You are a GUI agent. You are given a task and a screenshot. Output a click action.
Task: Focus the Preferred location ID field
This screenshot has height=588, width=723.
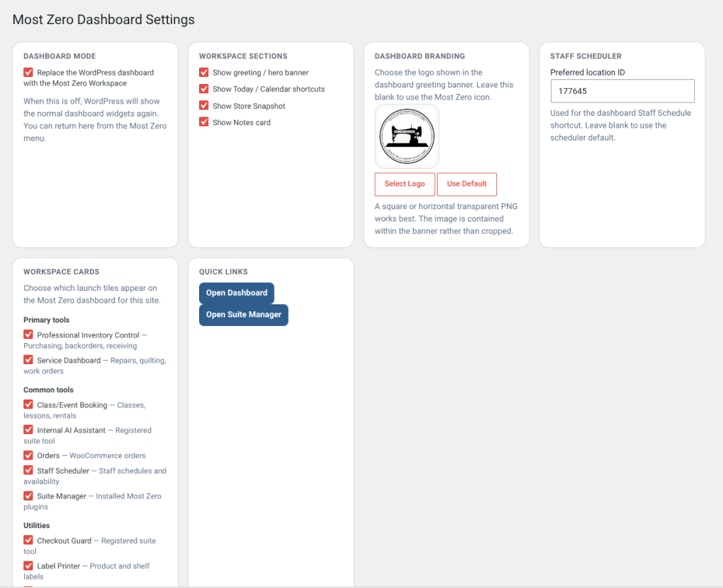click(x=622, y=91)
